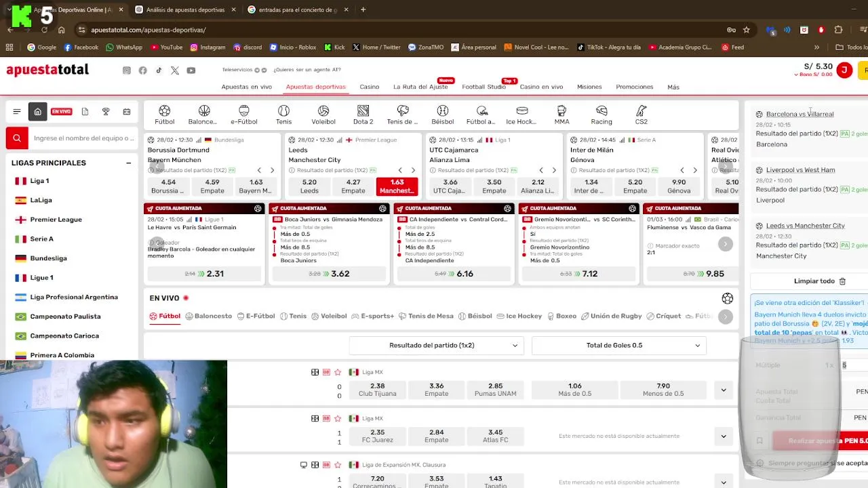The width and height of the screenshot is (868, 488).
Task: Open the trophy icon in sidebar toolbar
Action: click(x=106, y=112)
